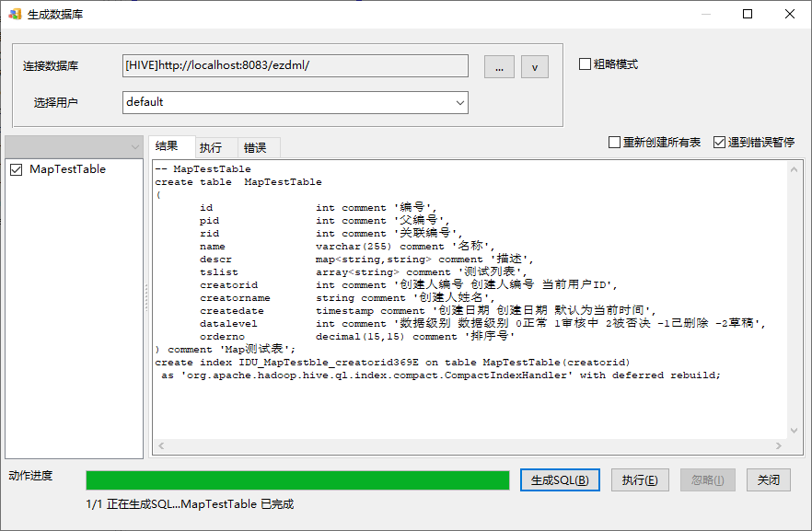Click the 'create table MapTestTable' line
This screenshot has height=531, width=812.
(x=238, y=182)
